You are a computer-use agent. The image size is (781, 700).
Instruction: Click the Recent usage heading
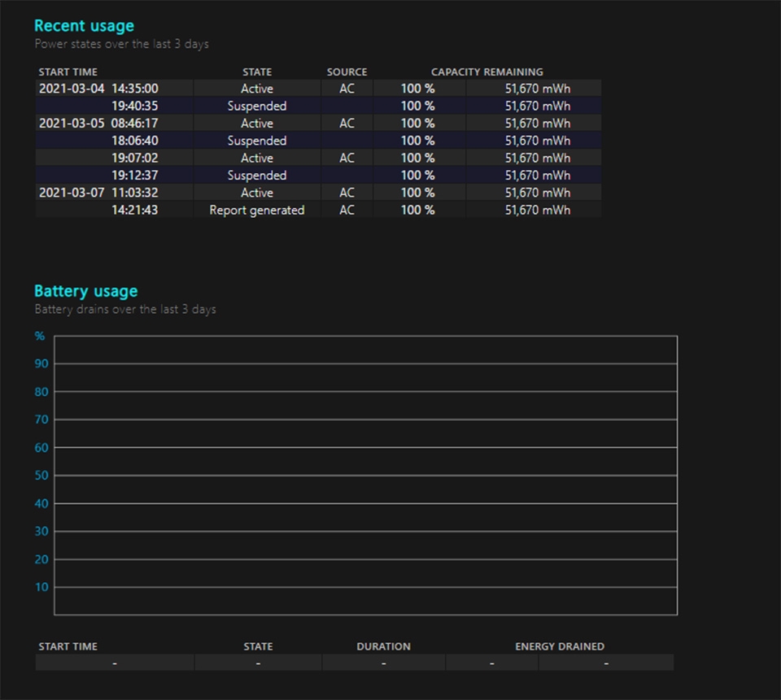click(84, 26)
